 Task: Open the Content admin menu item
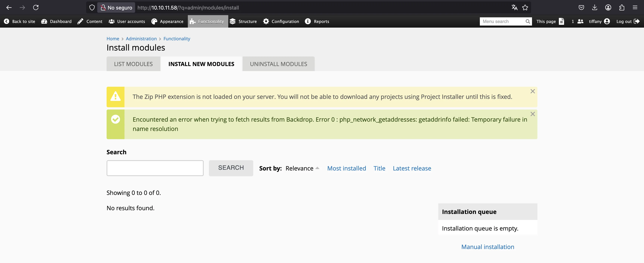90,21
